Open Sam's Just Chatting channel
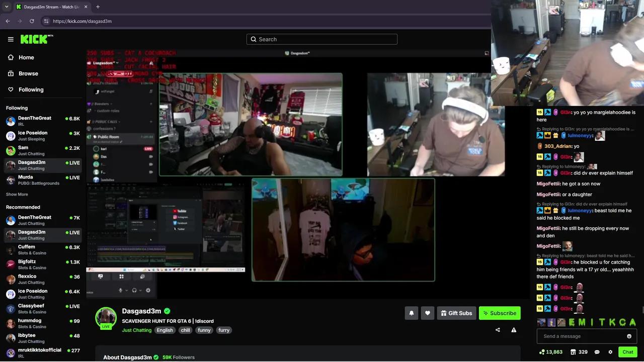Image resolution: width=644 pixels, height=362 pixels. click(x=43, y=150)
